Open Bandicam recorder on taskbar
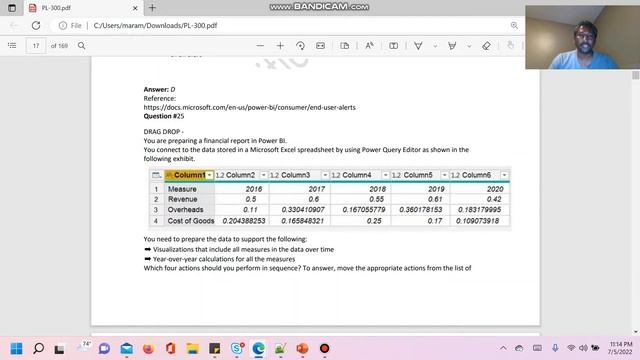Viewport: 640px width, 360px height. (324, 349)
